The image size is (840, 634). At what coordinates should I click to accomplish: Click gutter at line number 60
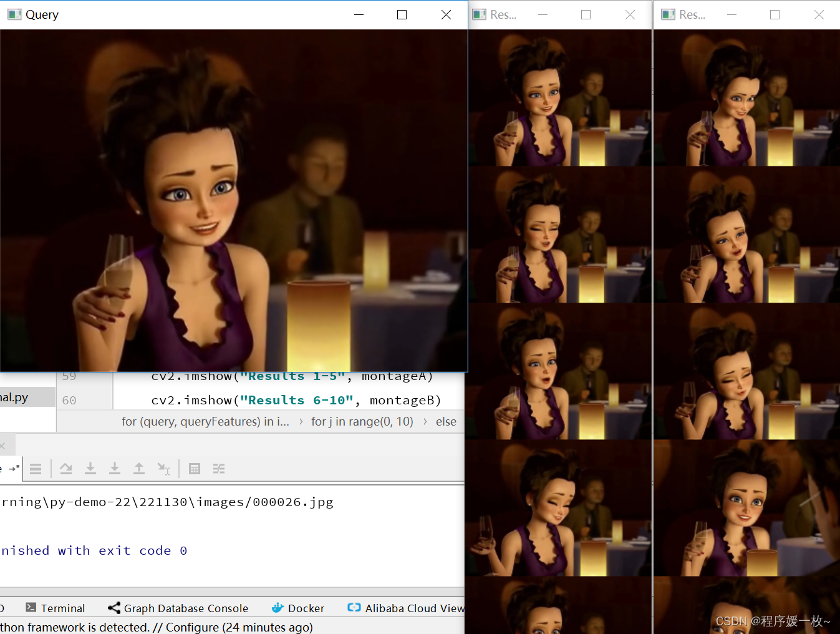[x=69, y=400]
